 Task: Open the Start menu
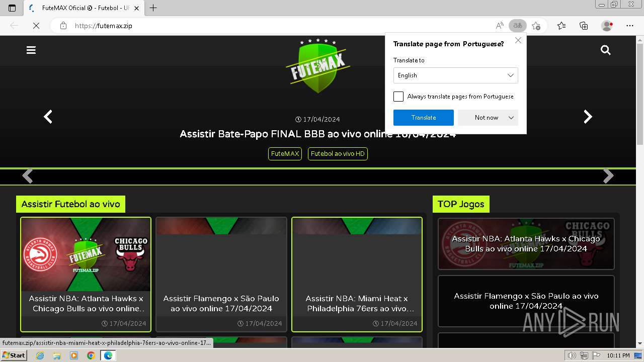[14, 355]
